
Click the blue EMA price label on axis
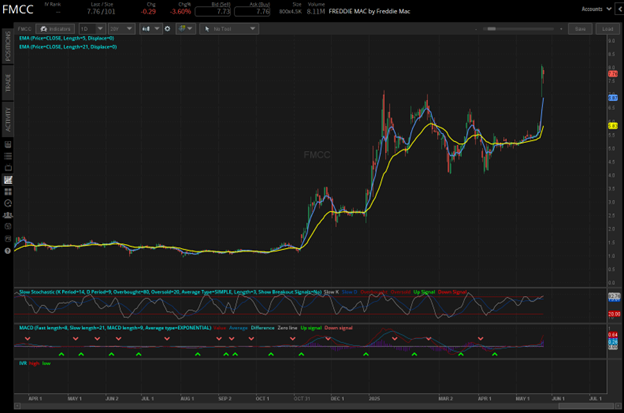pos(612,97)
